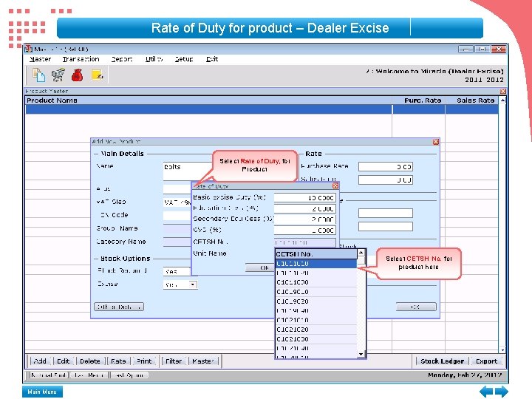The height and width of the screenshot is (399, 532).
Task: Click the Category Name field
Action: tap(177, 242)
